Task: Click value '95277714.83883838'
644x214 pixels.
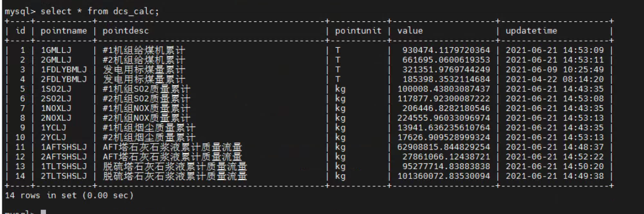Action: (446, 166)
